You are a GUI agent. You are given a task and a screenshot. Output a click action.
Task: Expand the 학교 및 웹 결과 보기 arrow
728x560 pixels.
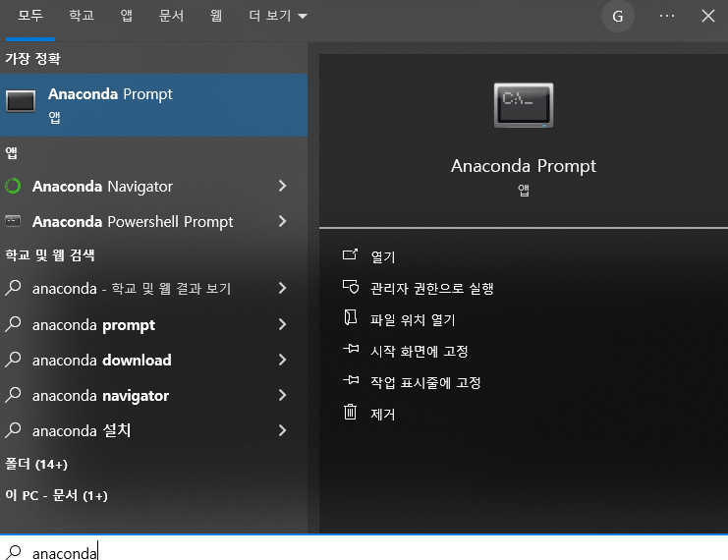pos(282,289)
